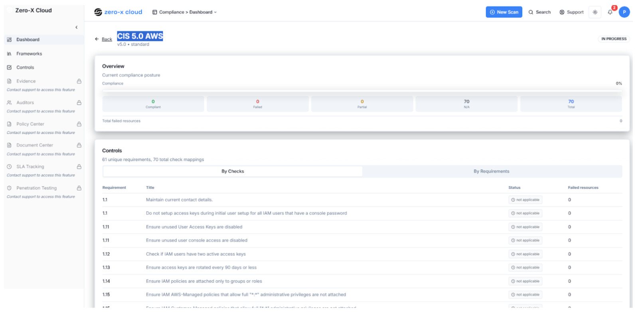The height and width of the screenshot is (312, 644).
Task: Click the lock icon beside Document Center
Action: (79, 145)
